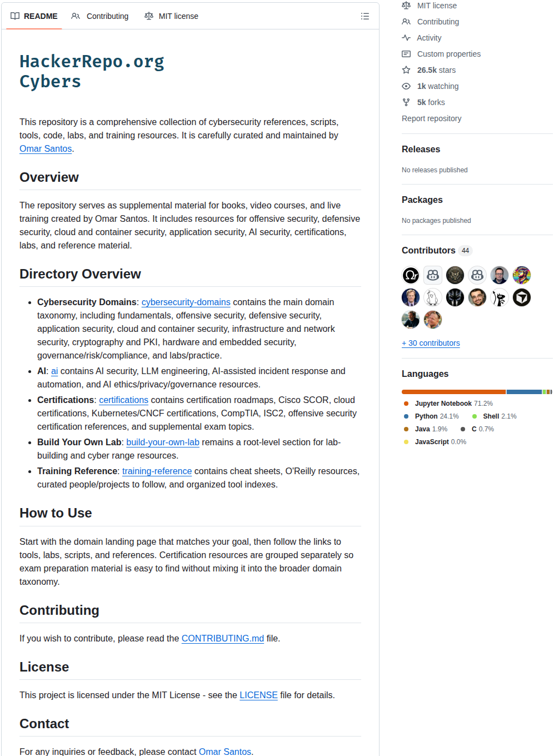Switch to the Contributing tab
The height and width of the screenshot is (756, 554).
(x=100, y=16)
